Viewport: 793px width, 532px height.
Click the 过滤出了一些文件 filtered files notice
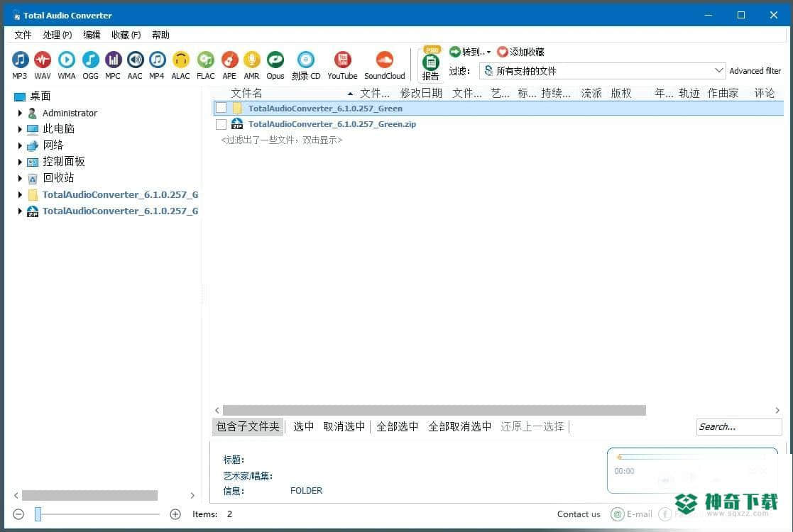tap(282, 140)
